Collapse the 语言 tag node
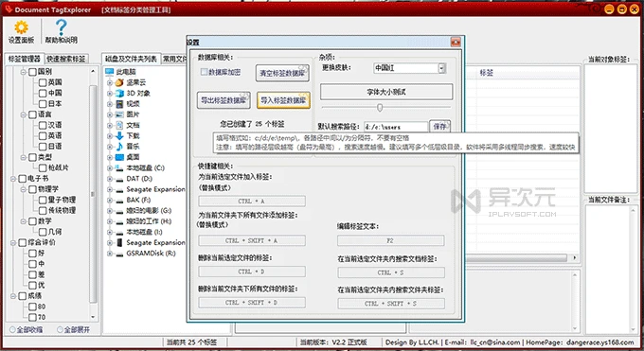Viewport: 644px width, 351px height. click(x=24, y=114)
